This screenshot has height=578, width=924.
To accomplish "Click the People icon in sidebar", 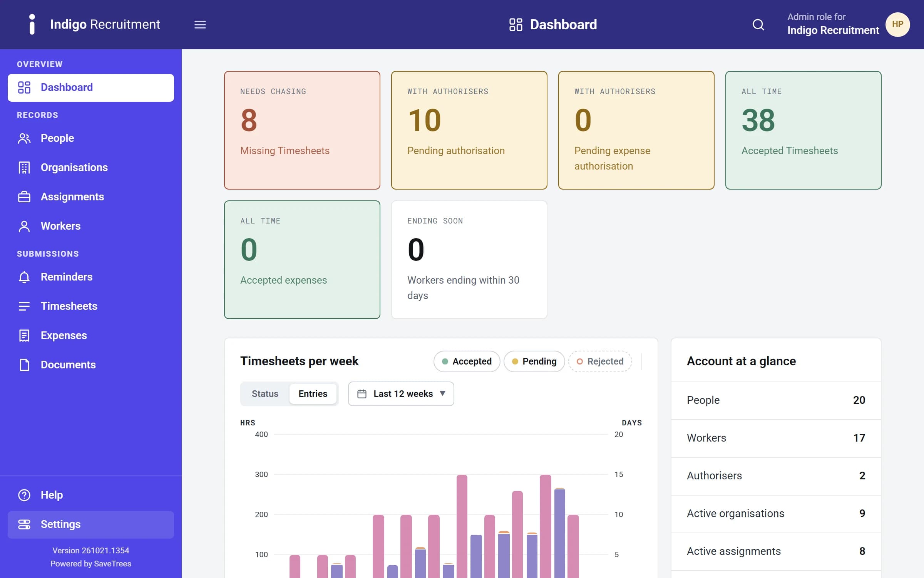I will point(24,138).
